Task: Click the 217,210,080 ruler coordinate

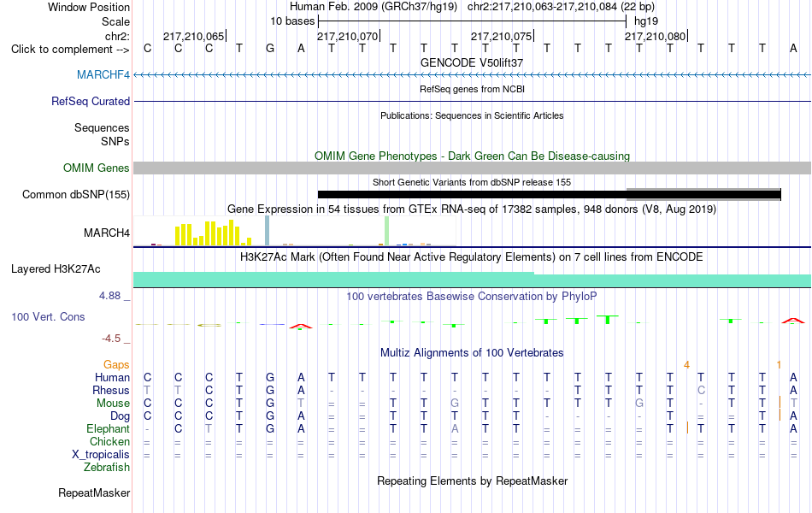Action: click(655, 36)
